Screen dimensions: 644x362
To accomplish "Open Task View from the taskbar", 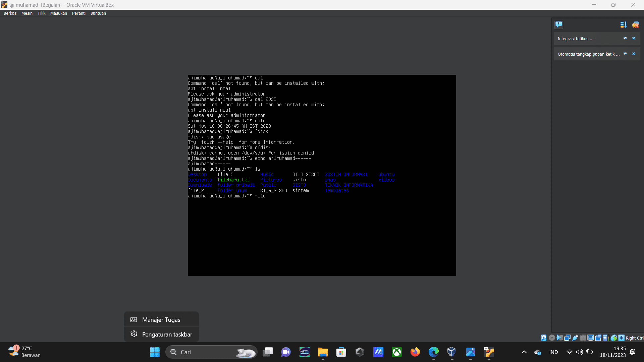I will pos(268,352).
